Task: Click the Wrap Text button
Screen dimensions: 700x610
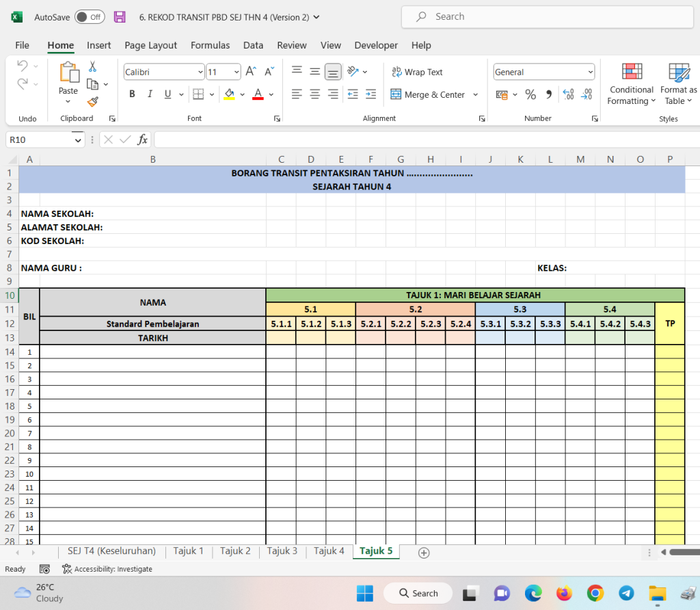Action: click(417, 72)
